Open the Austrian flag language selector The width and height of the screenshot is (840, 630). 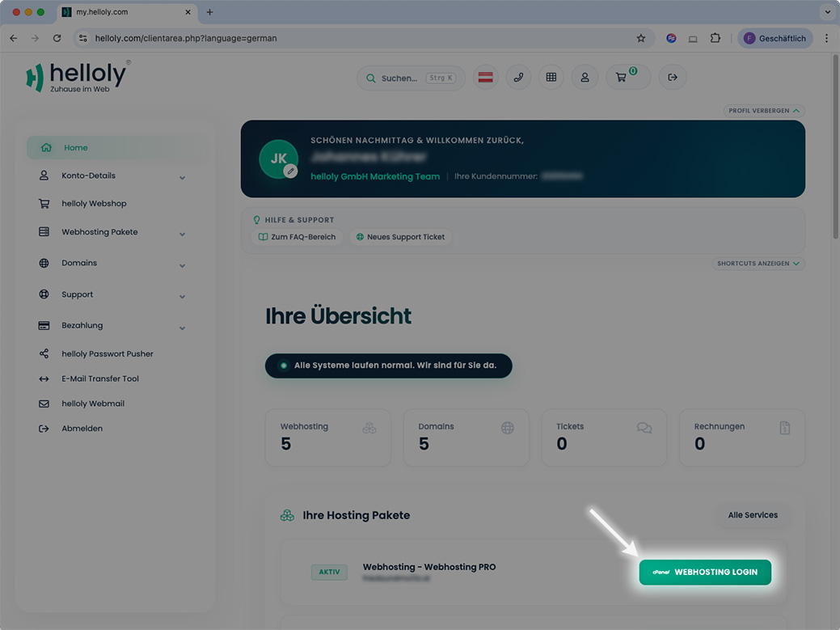485,77
